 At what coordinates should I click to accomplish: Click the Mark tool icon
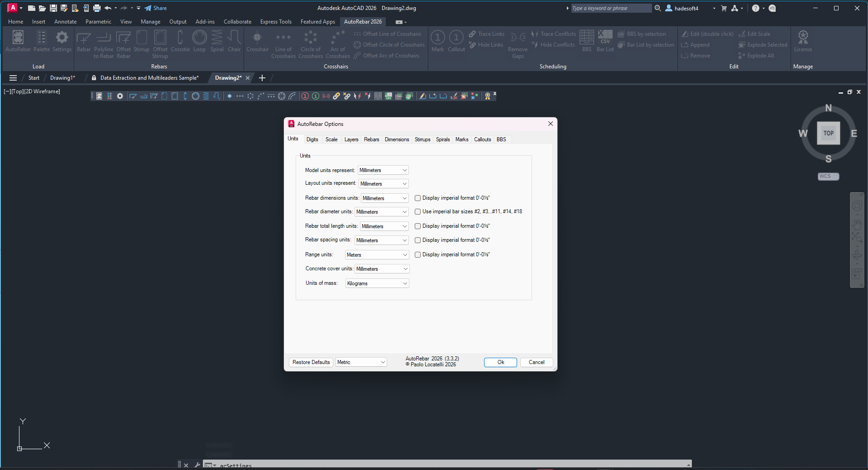438,41
